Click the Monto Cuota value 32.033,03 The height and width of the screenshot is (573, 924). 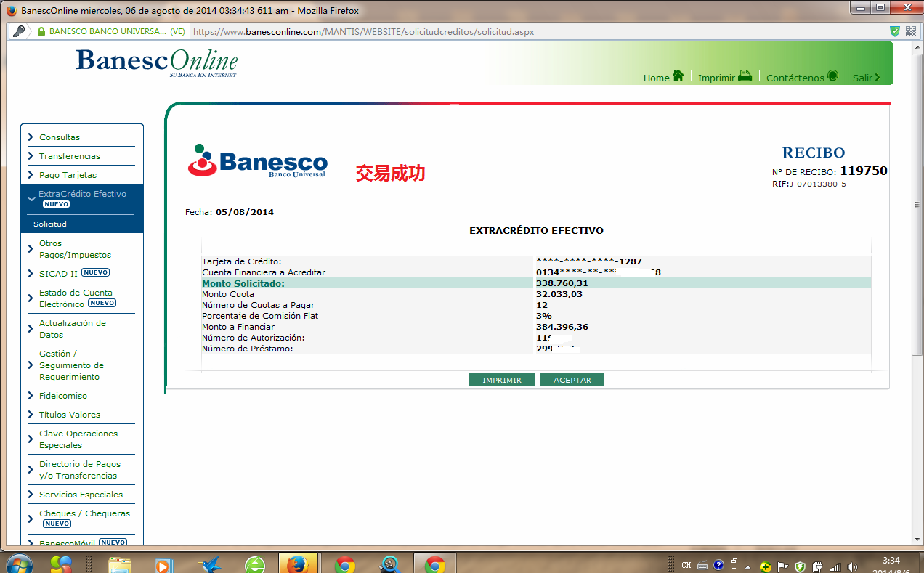coord(559,294)
